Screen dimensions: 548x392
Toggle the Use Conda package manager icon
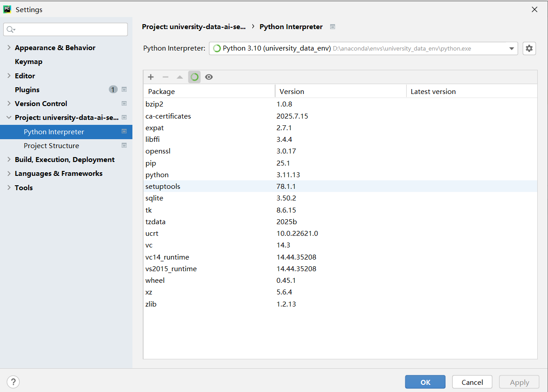tap(194, 77)
